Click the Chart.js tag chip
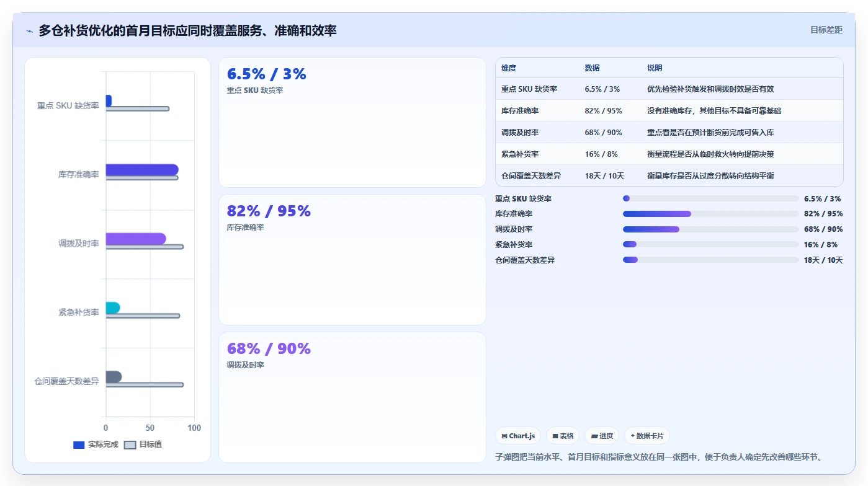Screen dimensions: 868x486 [x=518, y=436]
